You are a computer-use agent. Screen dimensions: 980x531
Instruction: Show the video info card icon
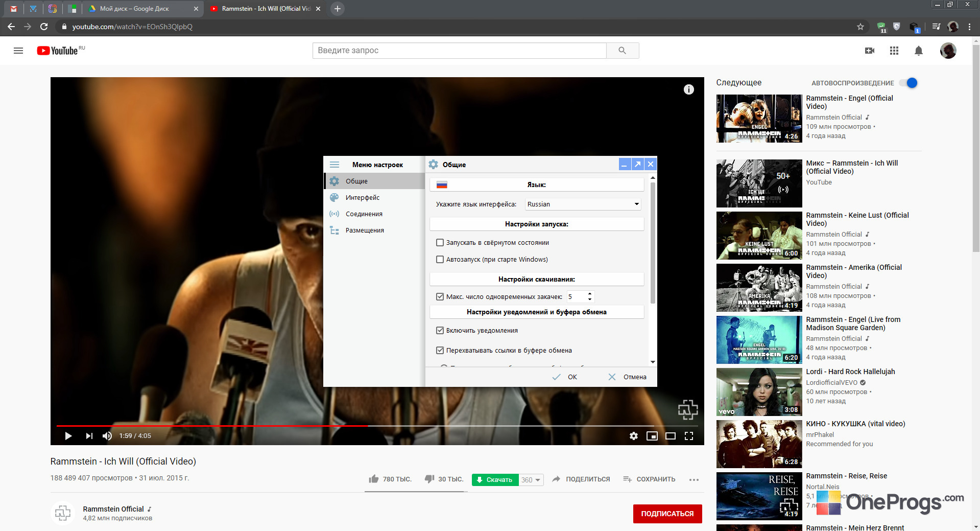689,89
